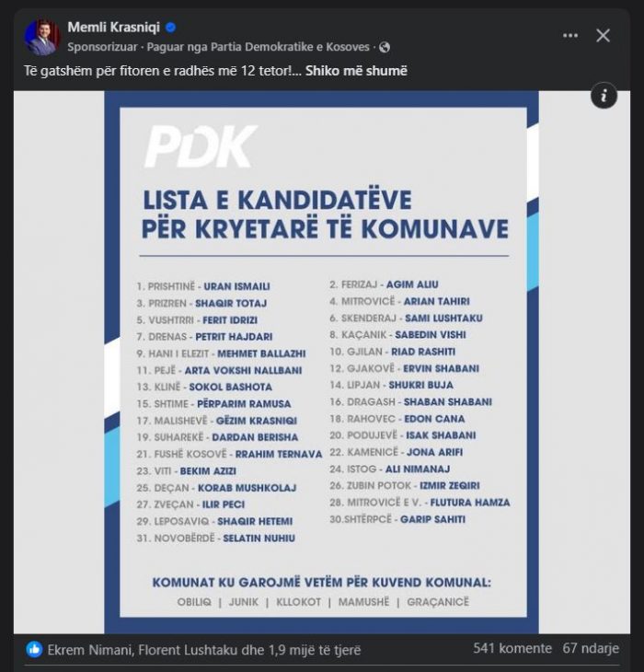
Task: Open the Memli Krasniqi profile name link
Action: 113,28
